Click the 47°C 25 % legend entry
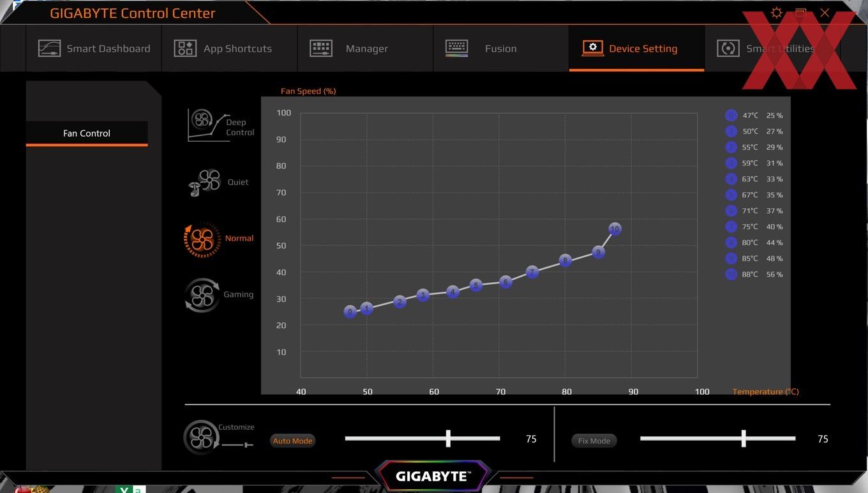 [x=754, y=116]
